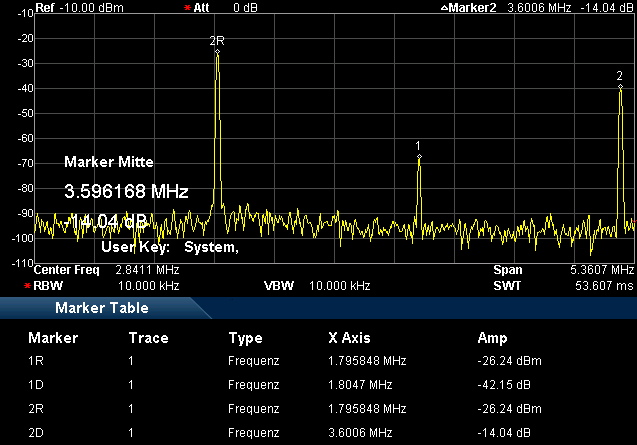Click the User Key: System label

click(170, 247)
